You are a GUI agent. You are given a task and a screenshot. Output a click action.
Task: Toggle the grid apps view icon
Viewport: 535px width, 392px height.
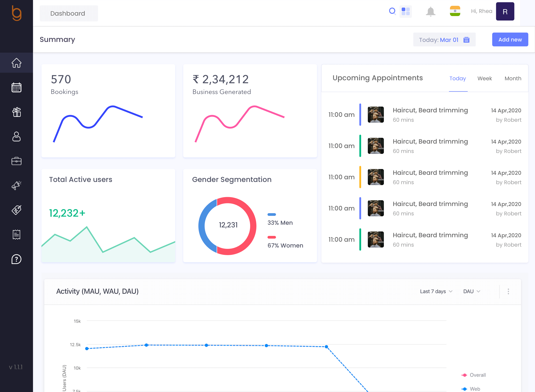point(406,11)
